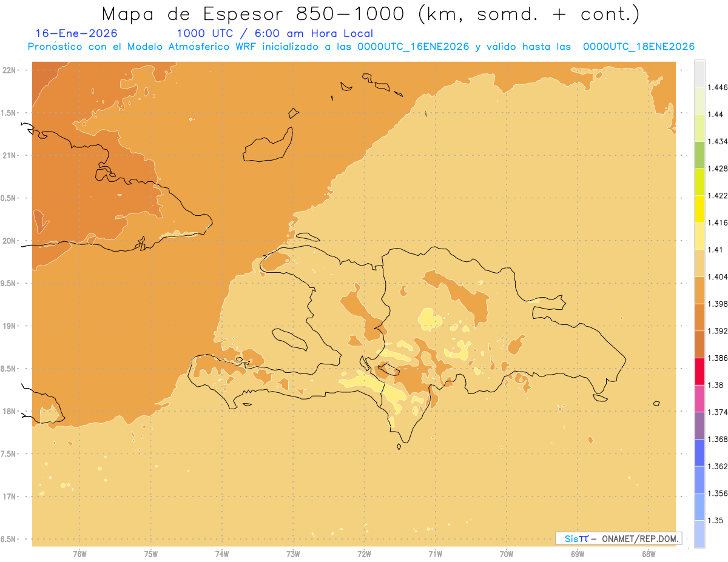Pick the pale blue legend swatch below 1.35
Viewport: 728px width, 562px height.
(699, 534)
